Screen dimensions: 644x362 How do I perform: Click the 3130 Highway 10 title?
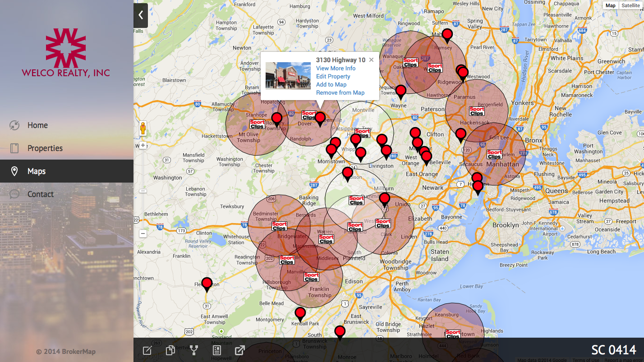pos(340,60)
